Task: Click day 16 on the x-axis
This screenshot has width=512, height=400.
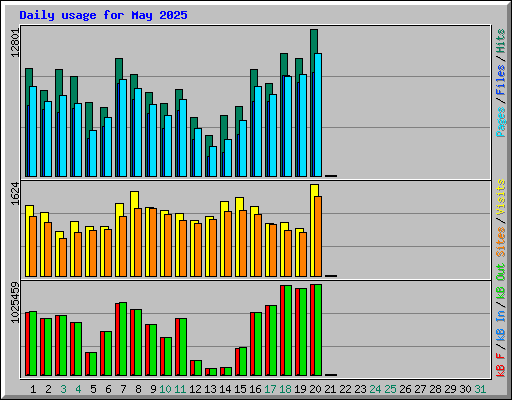Action: click(x=255, y=389)
